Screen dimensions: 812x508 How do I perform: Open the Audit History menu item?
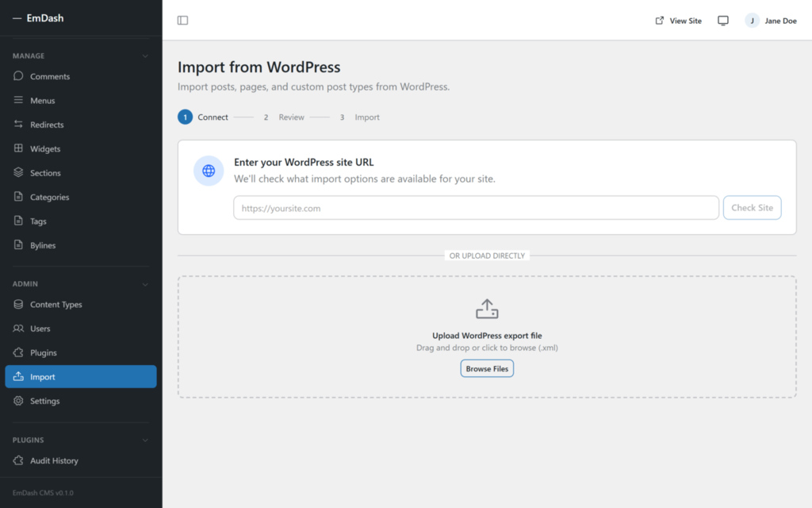click(x=81, y=460)
